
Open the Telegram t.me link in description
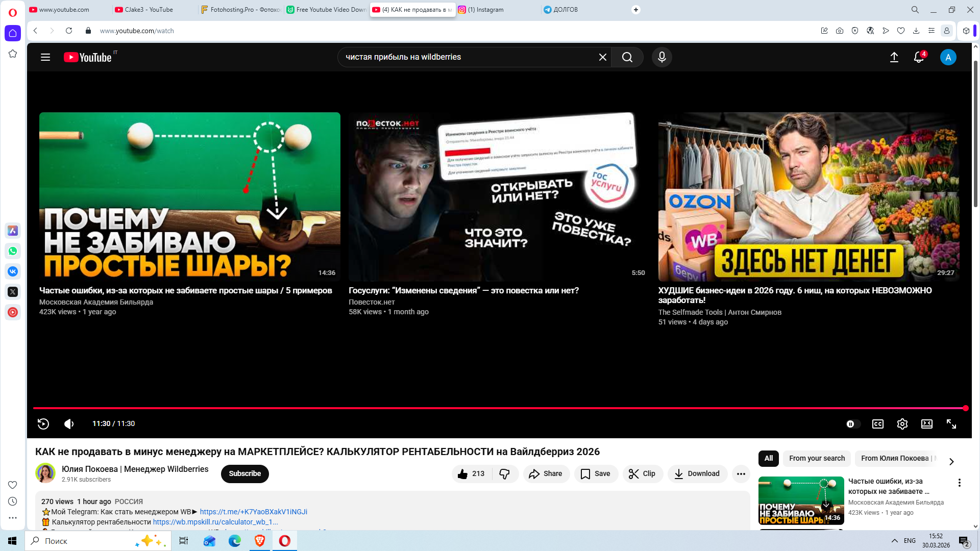(x=253, y=512)
